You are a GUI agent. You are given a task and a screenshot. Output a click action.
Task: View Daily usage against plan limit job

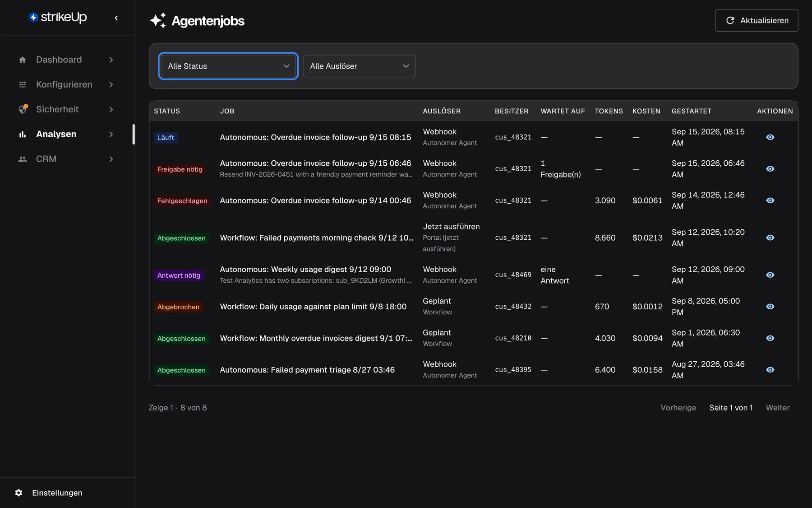[770, 307]
